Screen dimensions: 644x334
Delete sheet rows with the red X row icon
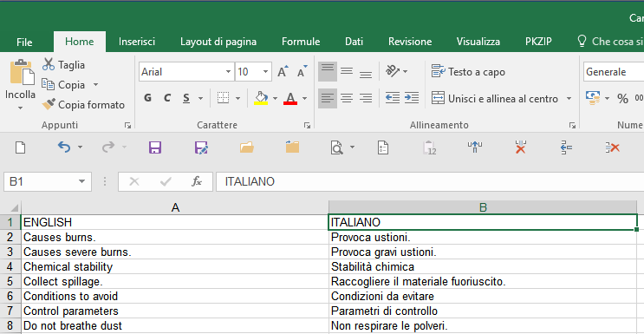(x=613, y=147)
